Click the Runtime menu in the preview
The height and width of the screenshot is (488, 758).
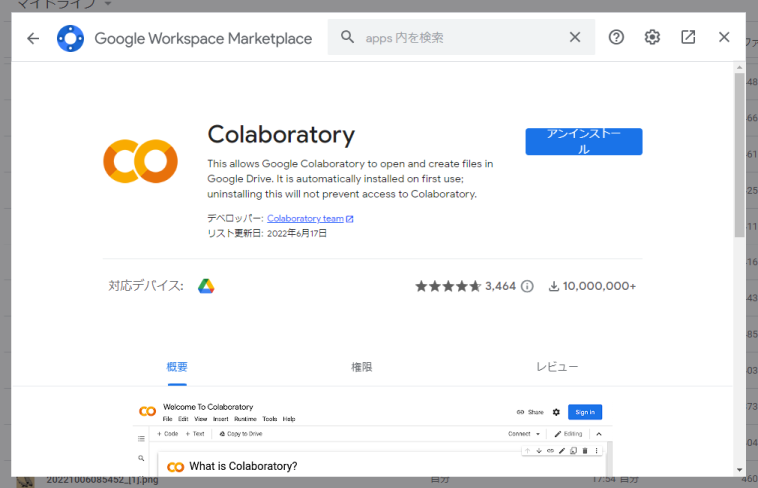245,419
